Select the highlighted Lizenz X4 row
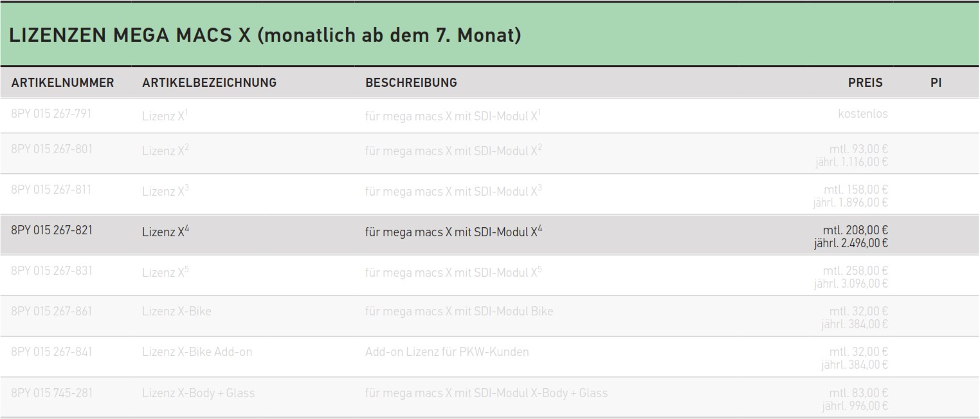 pos(490,235)
